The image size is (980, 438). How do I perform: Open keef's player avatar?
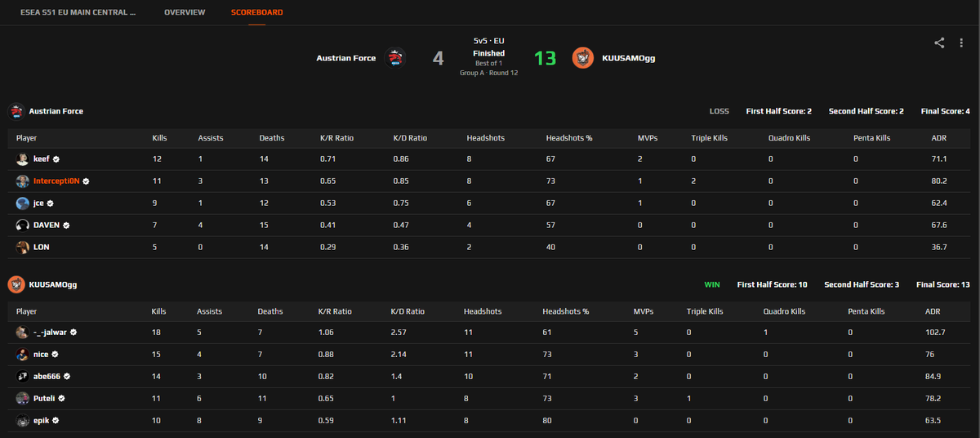tap(22, 159)
